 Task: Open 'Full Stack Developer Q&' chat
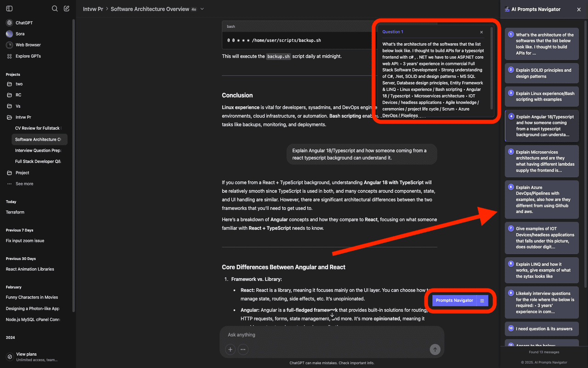pyautogui.click(x=38, y=161)
